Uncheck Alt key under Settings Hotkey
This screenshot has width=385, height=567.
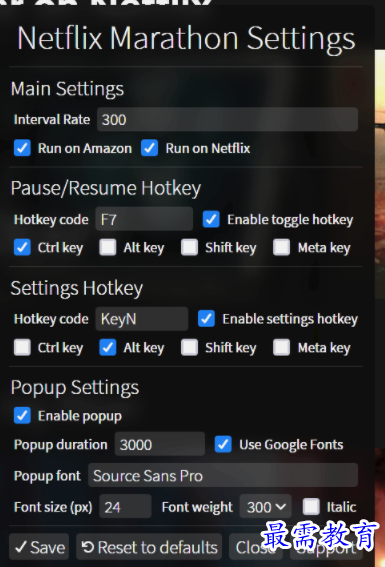click(x=108, y=348)
